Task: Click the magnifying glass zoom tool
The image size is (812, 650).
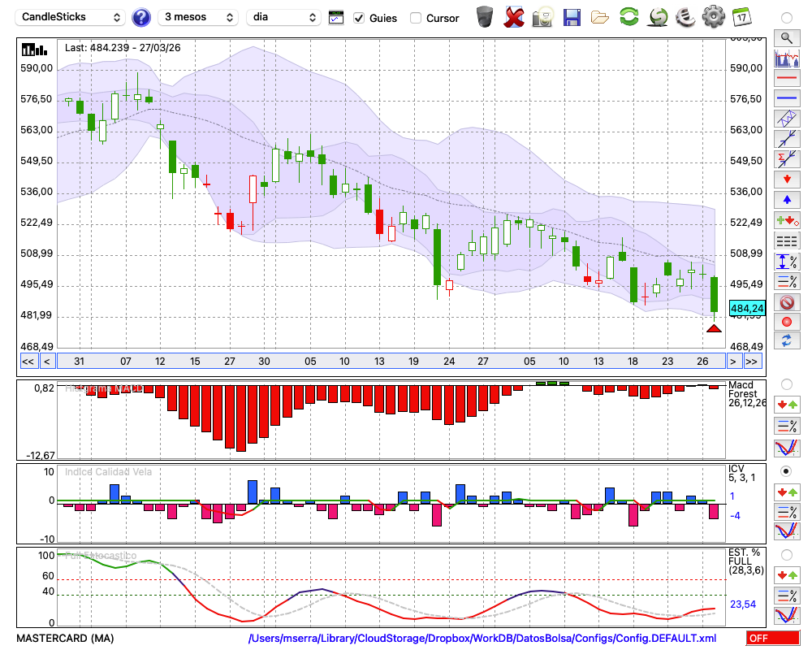Action: pyautogui.click(x=786, y=37)
